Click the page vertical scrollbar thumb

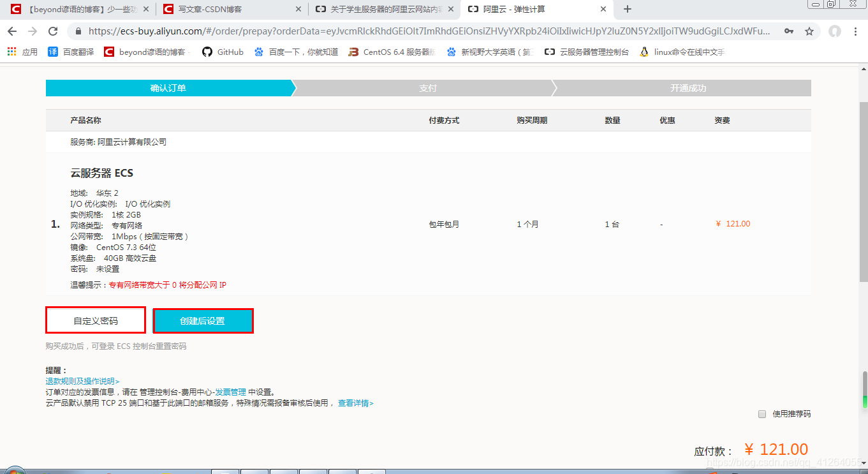pyautogui.click(x=864, y=191)
